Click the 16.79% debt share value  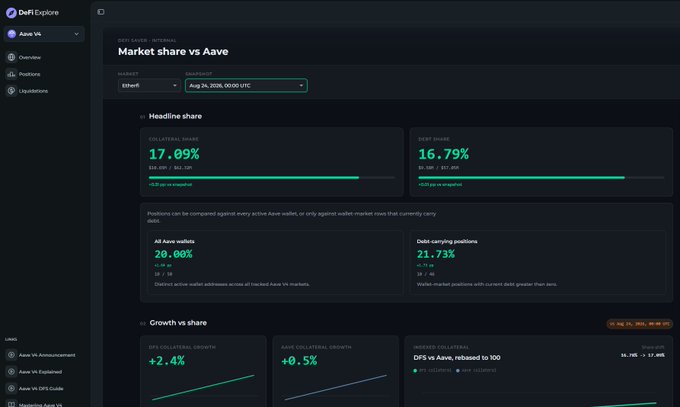pyautogui.click(x=443, y=154)
